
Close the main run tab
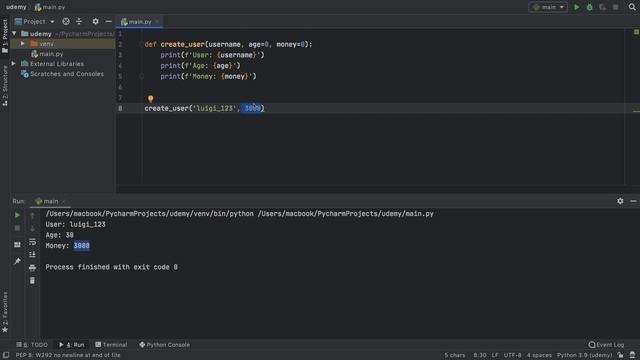pyautogui.click(x=64, y=201)
